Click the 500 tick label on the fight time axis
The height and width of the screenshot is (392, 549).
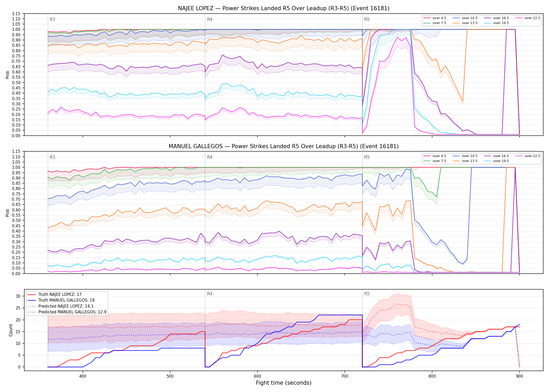(170, 376)
